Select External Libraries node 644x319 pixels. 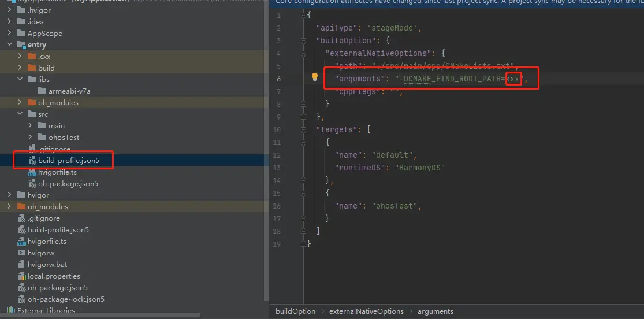coord(46,310)
